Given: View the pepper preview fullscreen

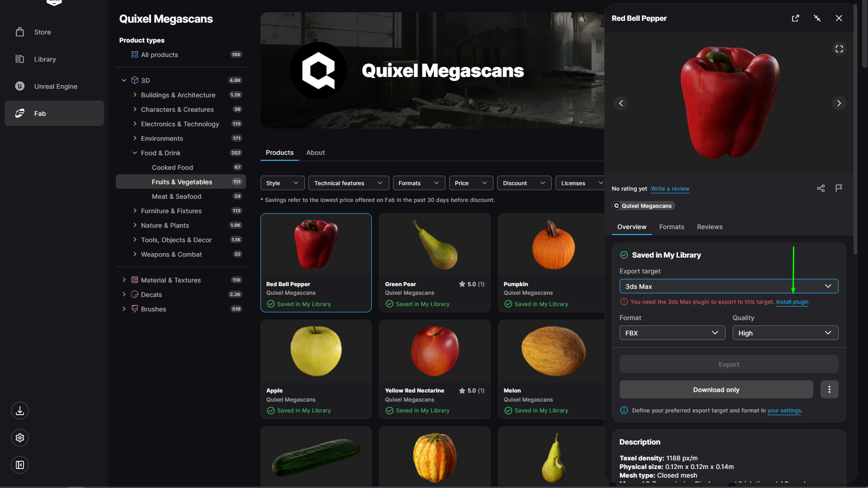Looking at the screenshot, I should [839, 49].
